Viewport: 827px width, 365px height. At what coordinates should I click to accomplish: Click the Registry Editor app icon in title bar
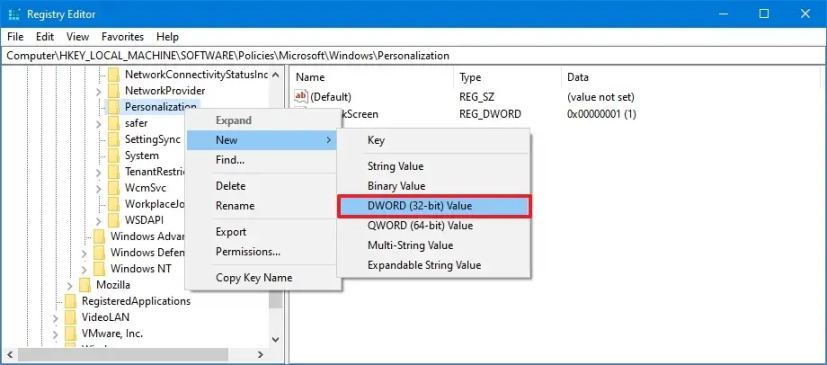click(15, 14)
